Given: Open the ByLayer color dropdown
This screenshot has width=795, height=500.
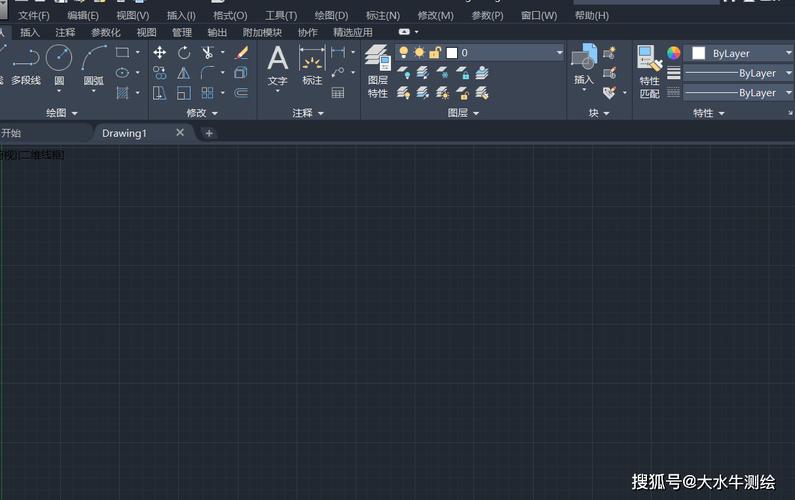Looking at the screenshot, I should coord(742,53).
